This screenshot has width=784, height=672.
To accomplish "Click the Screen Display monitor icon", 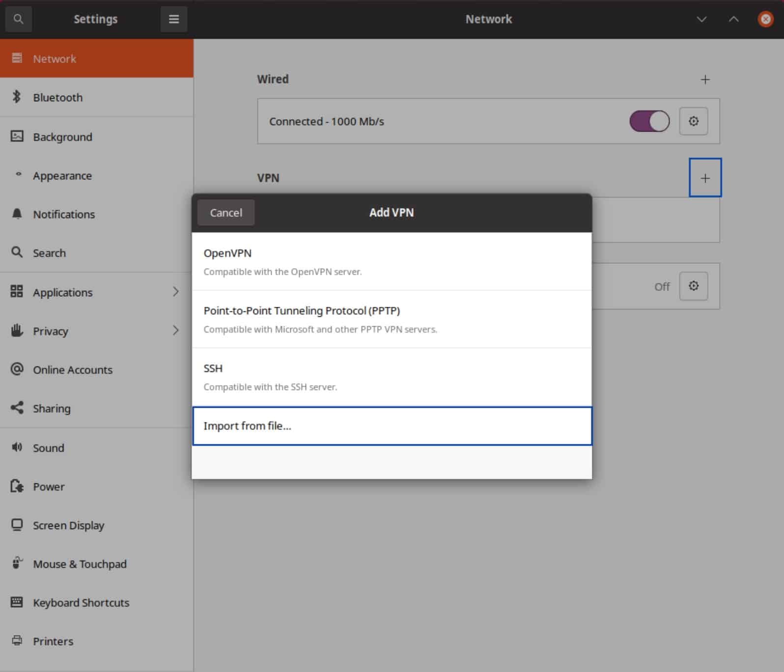I will (17, 525).
